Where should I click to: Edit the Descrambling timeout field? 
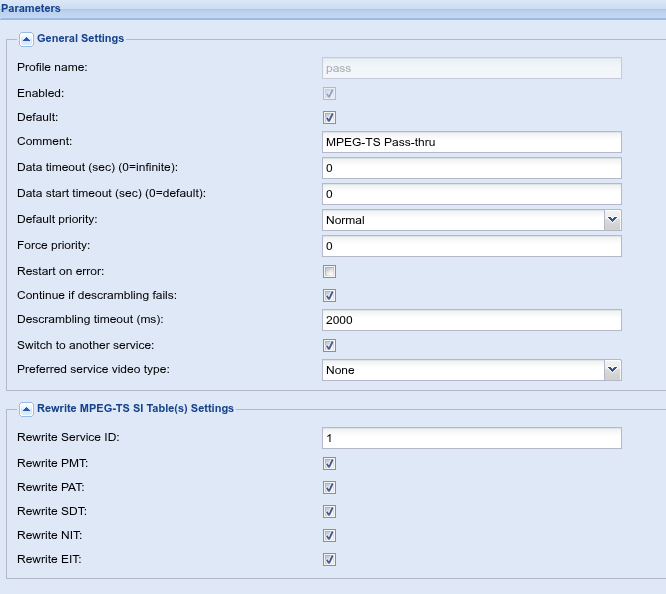pos(472,320)
